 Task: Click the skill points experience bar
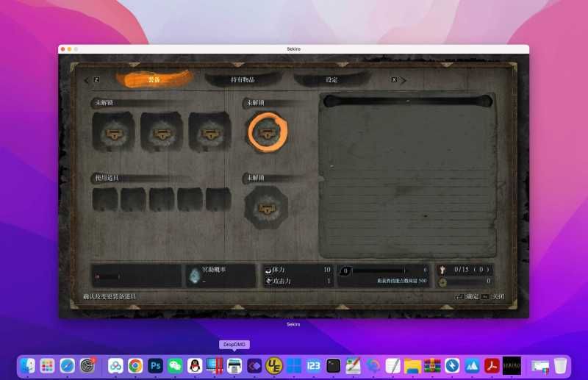378,270
